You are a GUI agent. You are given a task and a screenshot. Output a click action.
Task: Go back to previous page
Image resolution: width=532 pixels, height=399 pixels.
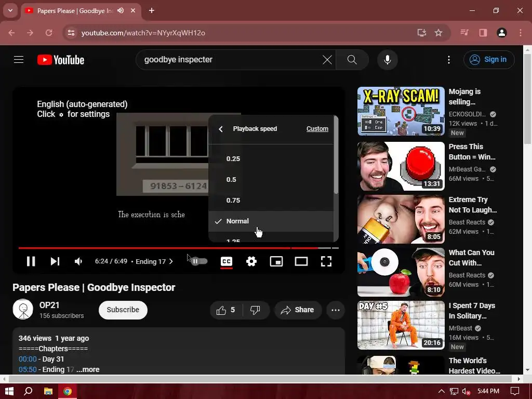[11, 33]
